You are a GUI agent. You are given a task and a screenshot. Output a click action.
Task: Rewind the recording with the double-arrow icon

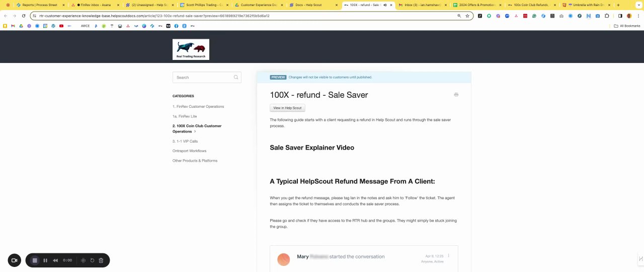(x=55, y=260)
